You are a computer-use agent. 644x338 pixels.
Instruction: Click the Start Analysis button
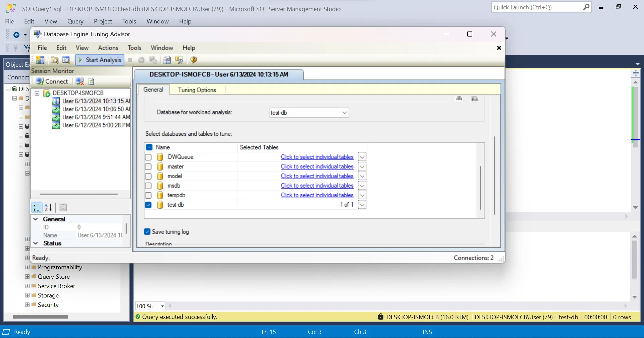pyautogui.click(x=100, y=60)
